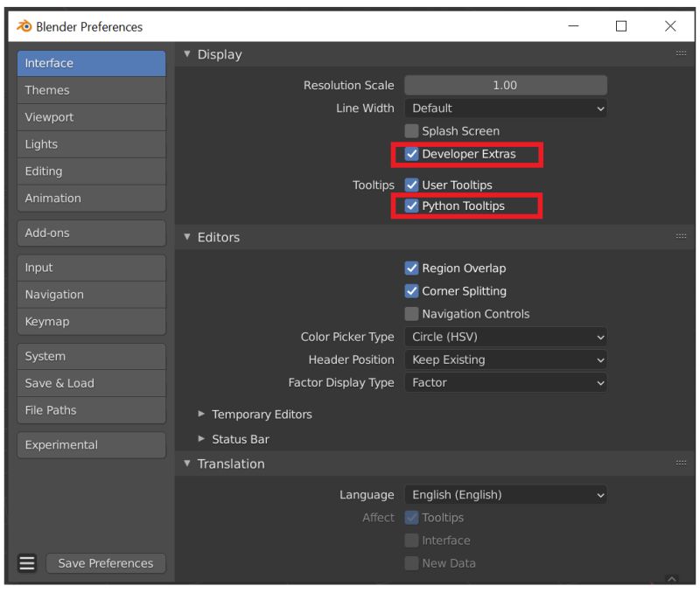Click the Editors panel drag handle dots

(x=681, y=236)
